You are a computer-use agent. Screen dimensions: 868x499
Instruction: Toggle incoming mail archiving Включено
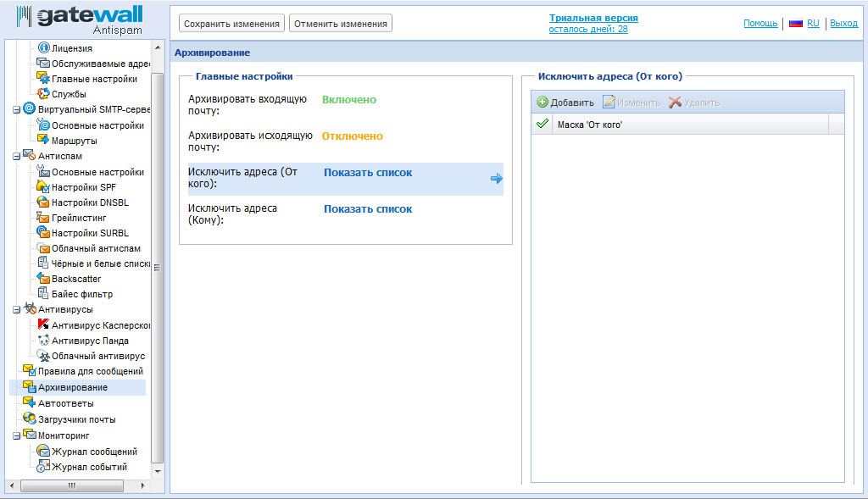348,100
